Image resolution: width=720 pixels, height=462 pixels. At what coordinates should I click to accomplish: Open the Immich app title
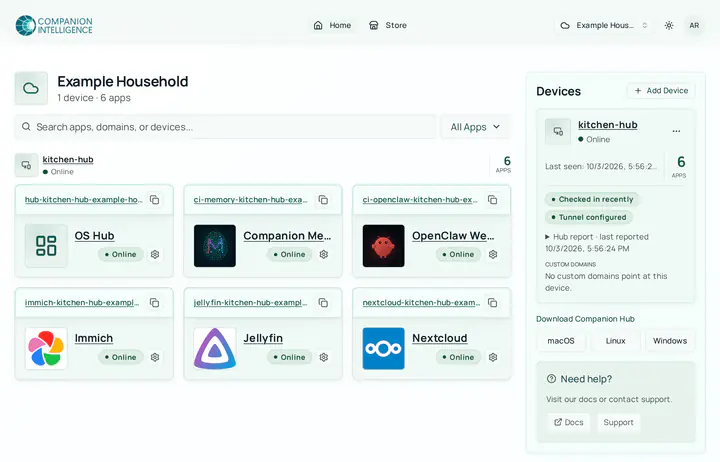point(94,338)
